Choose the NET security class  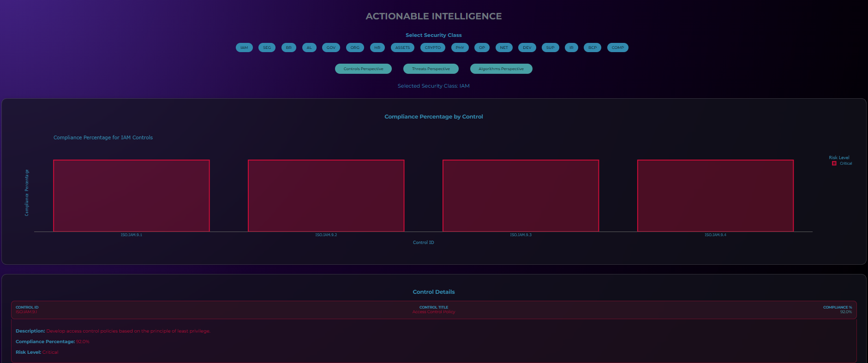504,48
